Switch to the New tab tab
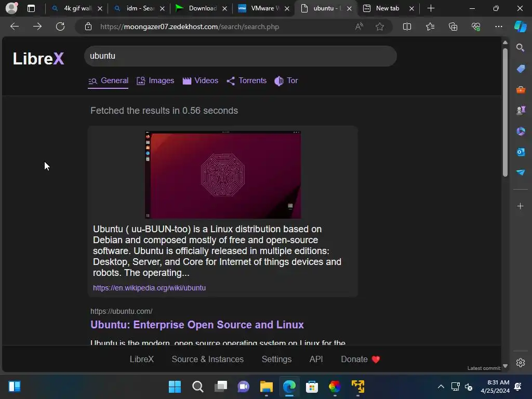This screenshot has height=399, width=532. 388,8
